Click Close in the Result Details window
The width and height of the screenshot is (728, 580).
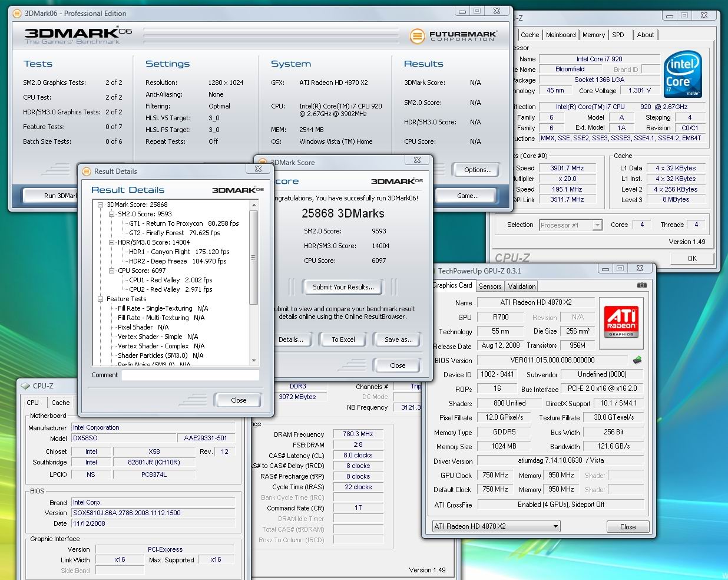(x=239, y=400)
